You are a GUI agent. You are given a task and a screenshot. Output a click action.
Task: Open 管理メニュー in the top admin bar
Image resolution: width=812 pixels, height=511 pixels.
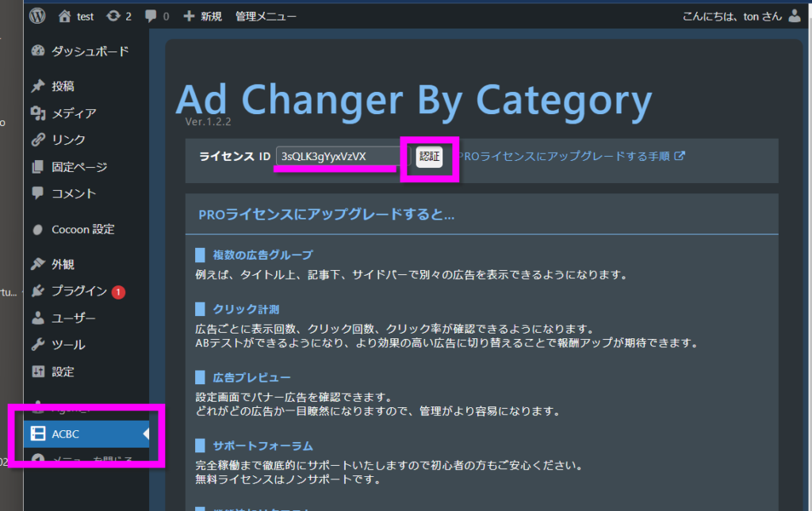(266, 16)
